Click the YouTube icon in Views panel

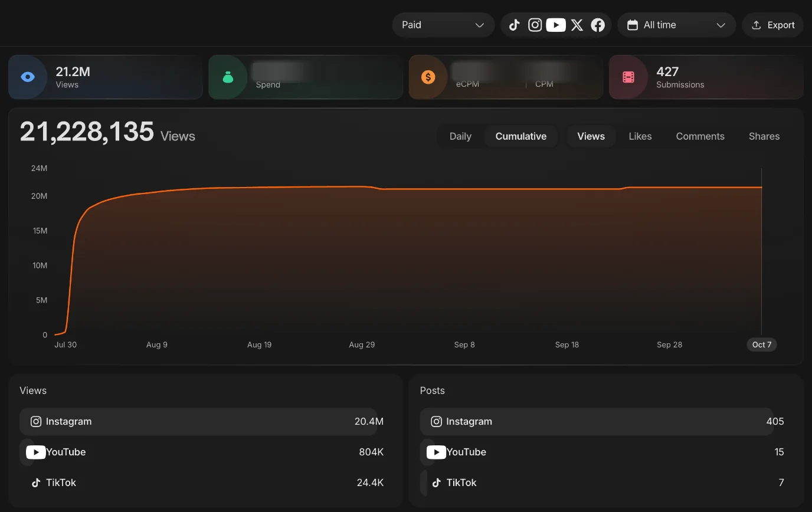coord(36,452)
